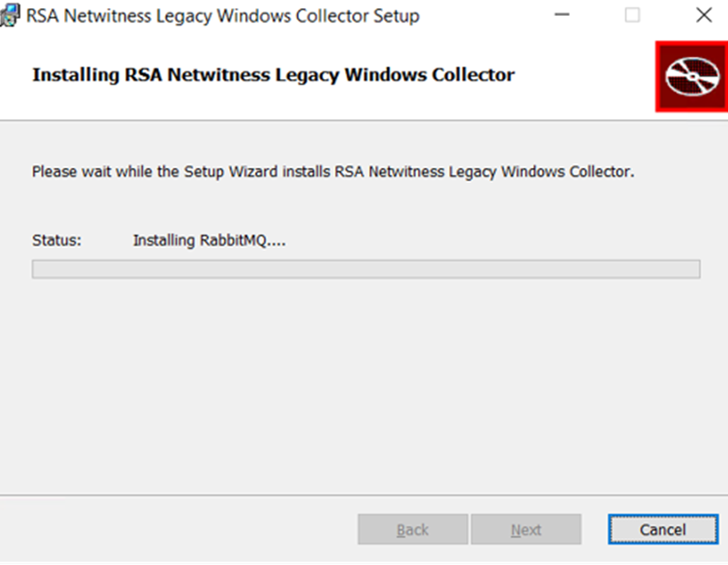The width and height of the screenshot is (728, 565).
Task: Click the white disc symbol inside the logo
Action: coord(691,77)
